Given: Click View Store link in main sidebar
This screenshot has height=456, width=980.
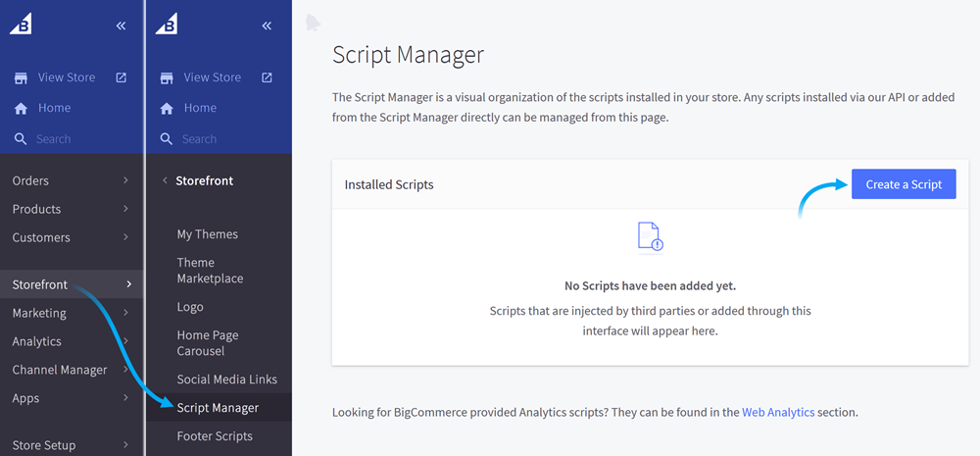Looking at the screenshot, I should 67,77.
